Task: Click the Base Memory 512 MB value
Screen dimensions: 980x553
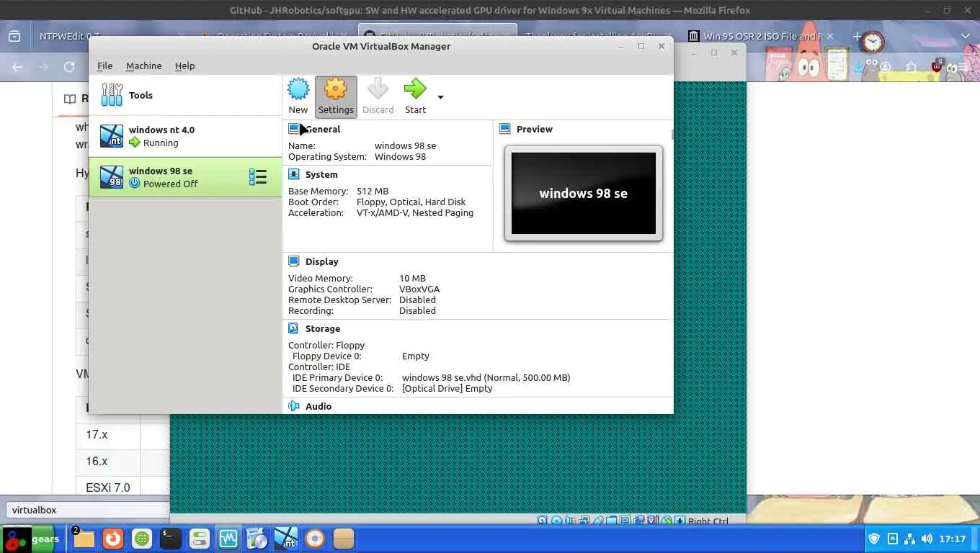Action: coord(373,191)
